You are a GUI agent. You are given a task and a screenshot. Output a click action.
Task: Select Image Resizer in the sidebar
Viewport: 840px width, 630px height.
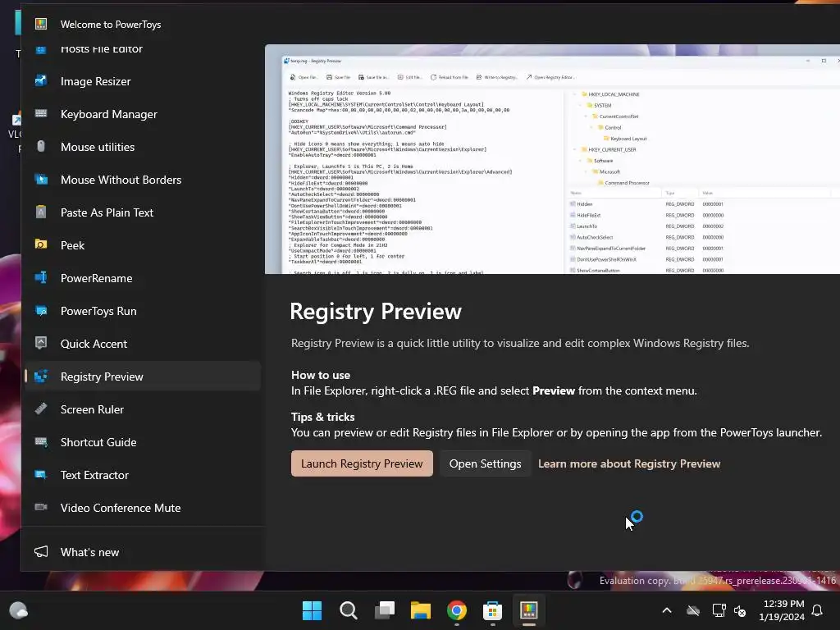click(x=143, y=81)
